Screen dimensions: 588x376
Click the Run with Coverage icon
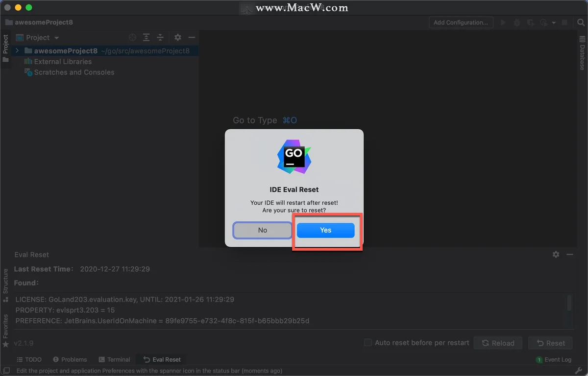(x=530, y=23)
